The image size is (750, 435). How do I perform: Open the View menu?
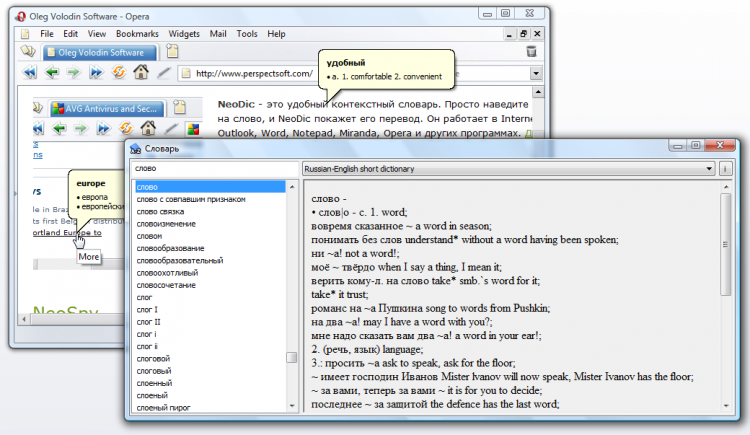[97, 34]
